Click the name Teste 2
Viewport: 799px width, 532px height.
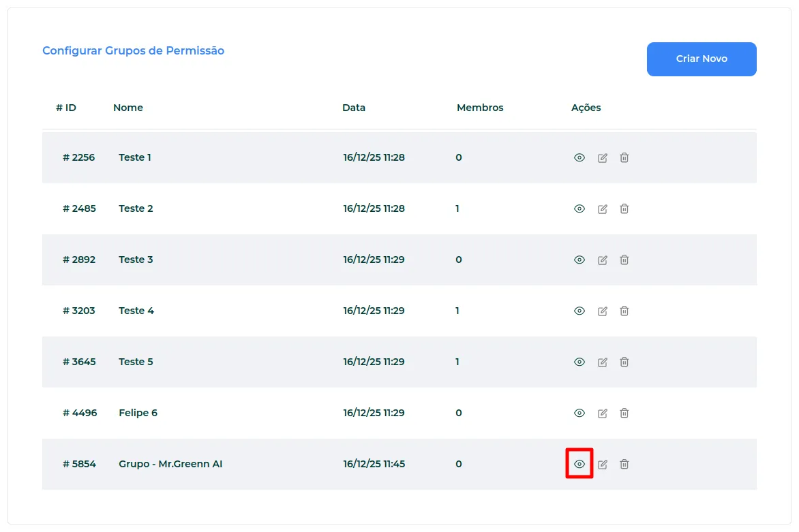(136, 208)
